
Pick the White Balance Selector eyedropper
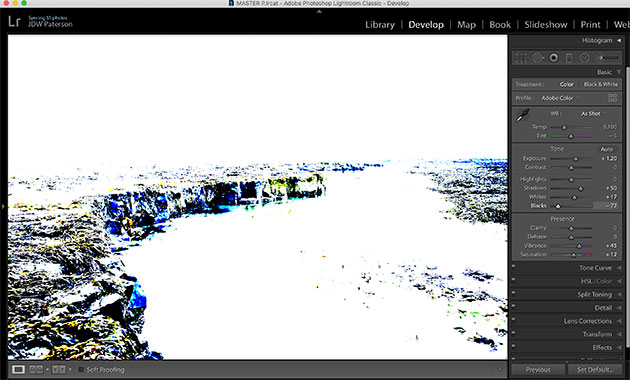(x=523, y=115)
